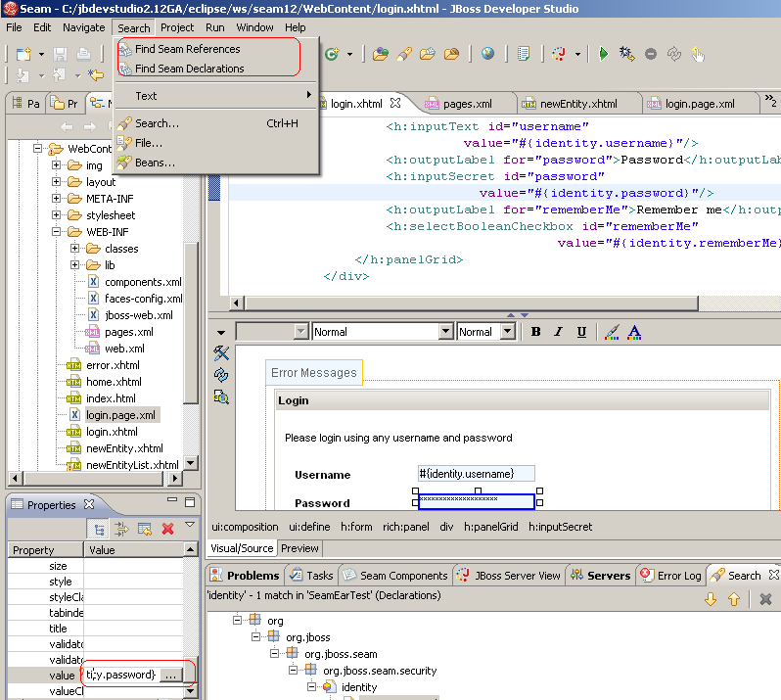Click the ellipsis button beside value property
This screenshot has height=700, width=781.
pyautogui.click(x=170, y=676)
